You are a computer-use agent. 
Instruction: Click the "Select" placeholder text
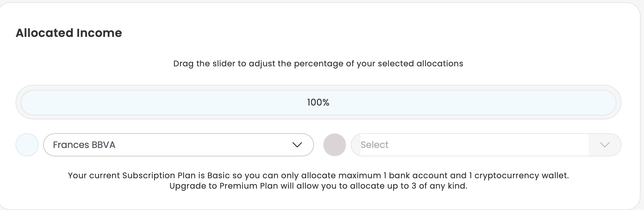pyautogui.click(x=374, y=145)
